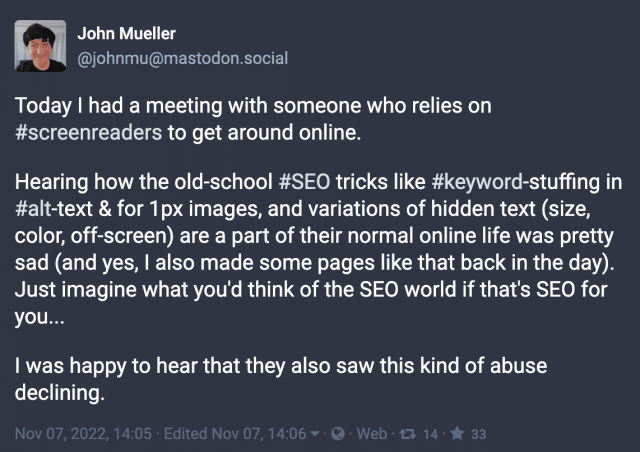Click the post's first paragraph text
640x452 pixels.
250,119
